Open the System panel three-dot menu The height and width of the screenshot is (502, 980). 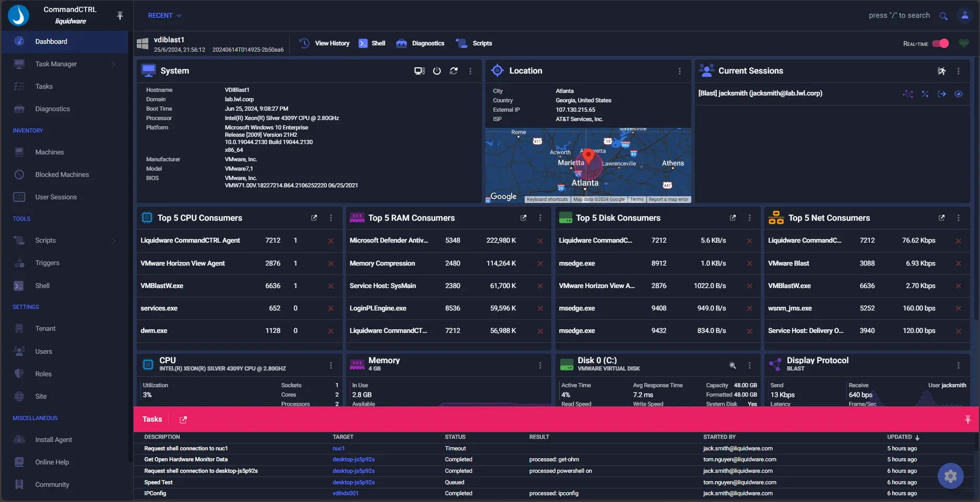[470, 71]
